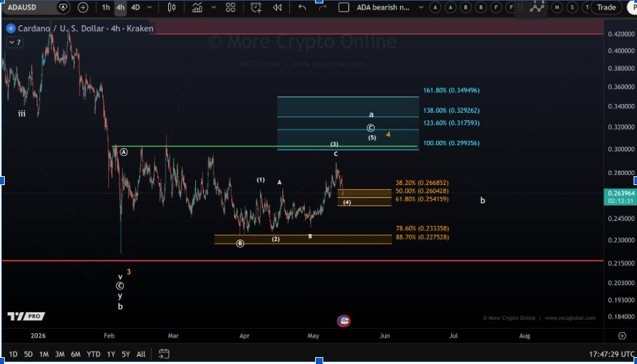Open the Trade panel button
637x364 pixels.
pyautogui.click(x=606, y=7)
